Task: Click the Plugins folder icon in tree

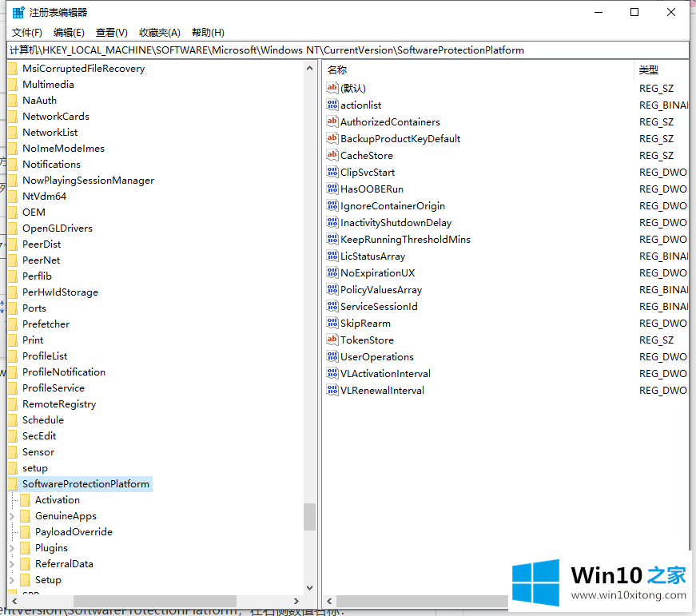Action: pyautogui.click(x=25, y=548)
